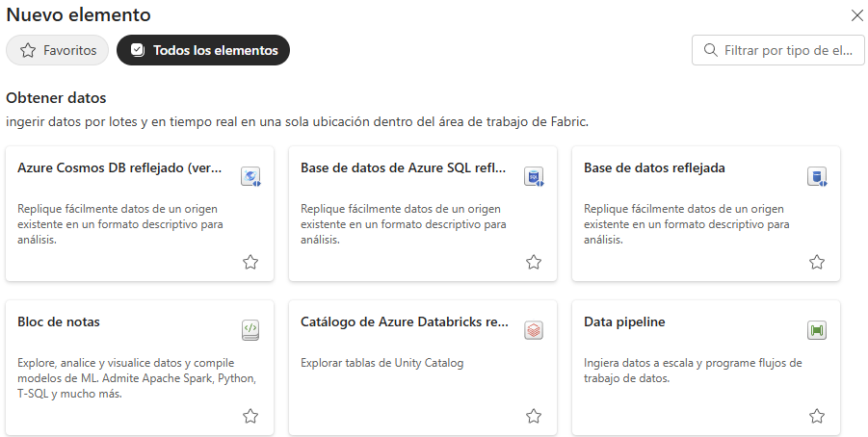Click the search magnifier icon in filter box

coord(710,50)
